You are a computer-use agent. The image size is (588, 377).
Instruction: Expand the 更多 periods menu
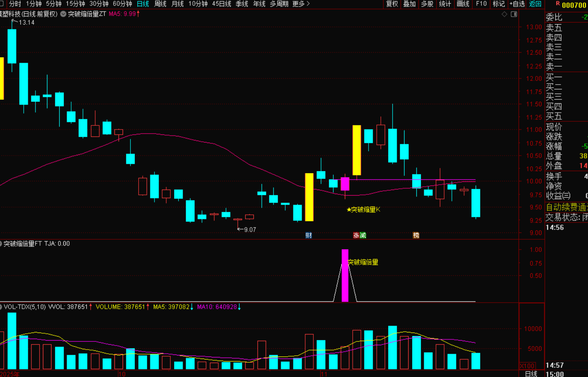click(x=301, y=4)
